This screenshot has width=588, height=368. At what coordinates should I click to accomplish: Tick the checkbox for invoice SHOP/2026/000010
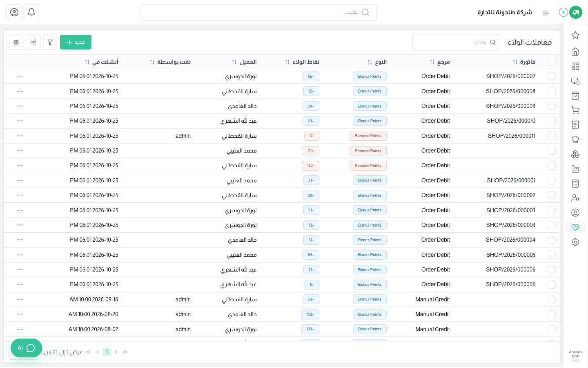coord(552,121)
